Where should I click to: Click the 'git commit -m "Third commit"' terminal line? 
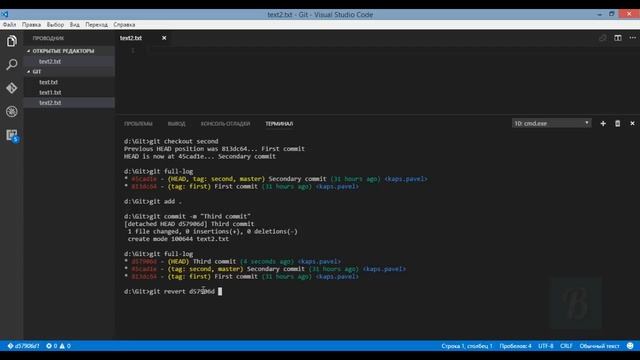coord(187,216)
